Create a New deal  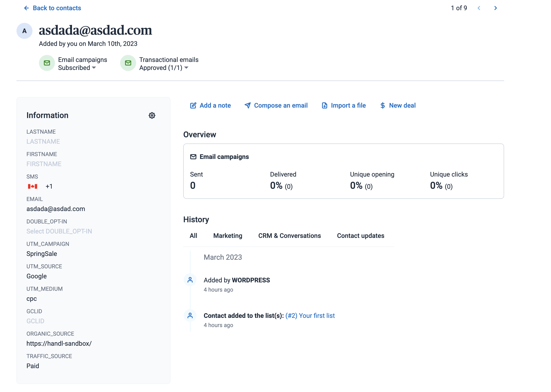tap(398, 105)
